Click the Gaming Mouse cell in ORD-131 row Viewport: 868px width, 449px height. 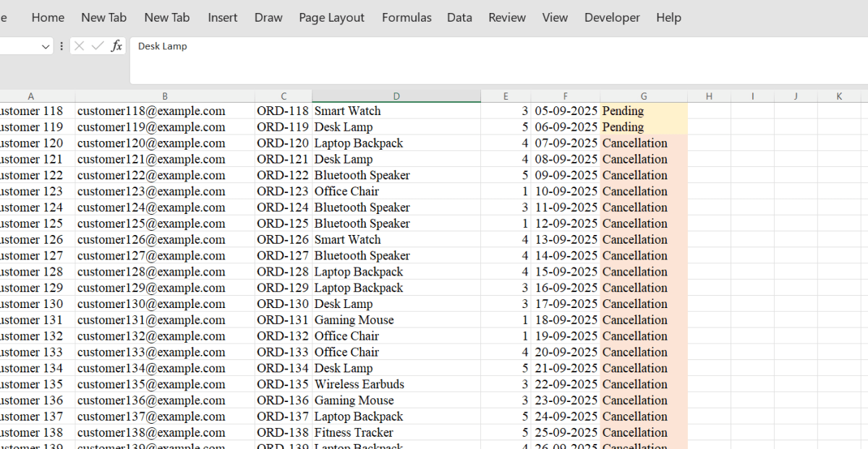click(x=396, y=320)
